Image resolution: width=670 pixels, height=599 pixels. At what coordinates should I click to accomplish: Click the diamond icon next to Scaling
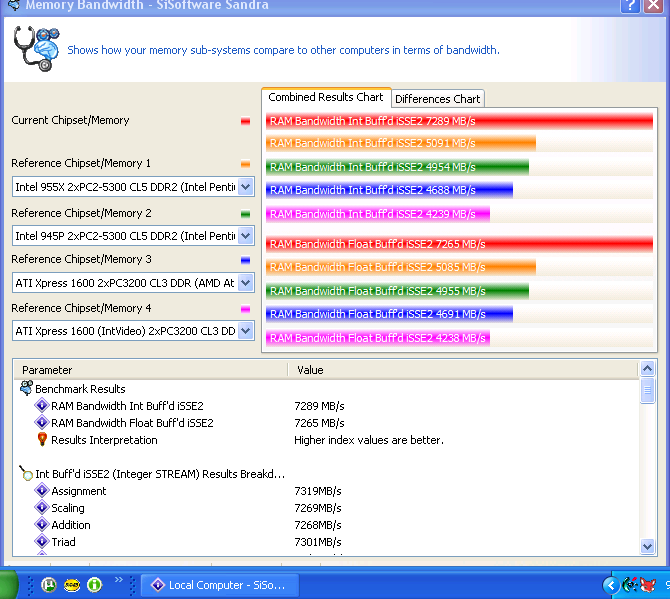[42, 507]
